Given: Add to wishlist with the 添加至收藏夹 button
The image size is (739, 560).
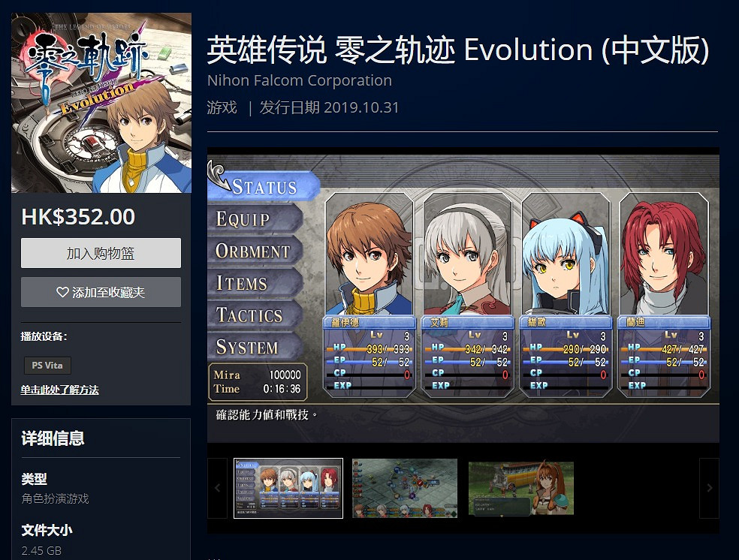Looking at the screenshot, I should coord(101,292).
